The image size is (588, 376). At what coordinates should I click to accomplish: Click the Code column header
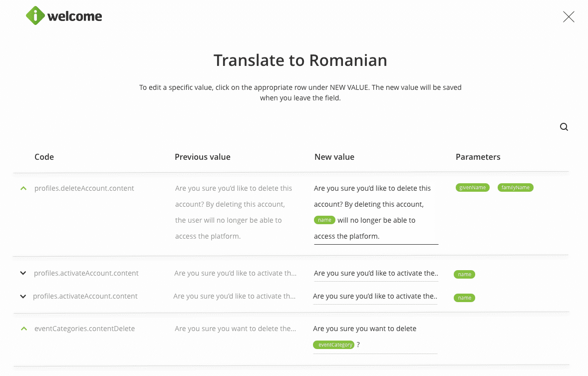(44, 157)
